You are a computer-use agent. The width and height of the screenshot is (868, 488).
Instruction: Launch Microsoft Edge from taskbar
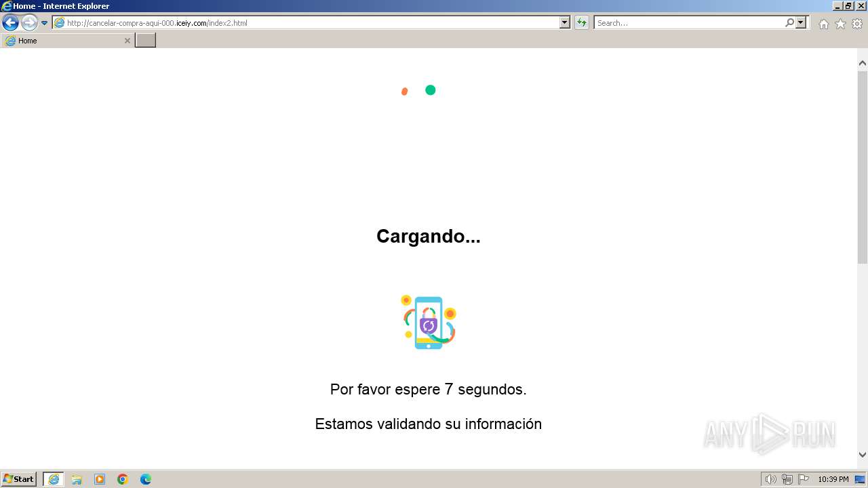click(146, 479)
